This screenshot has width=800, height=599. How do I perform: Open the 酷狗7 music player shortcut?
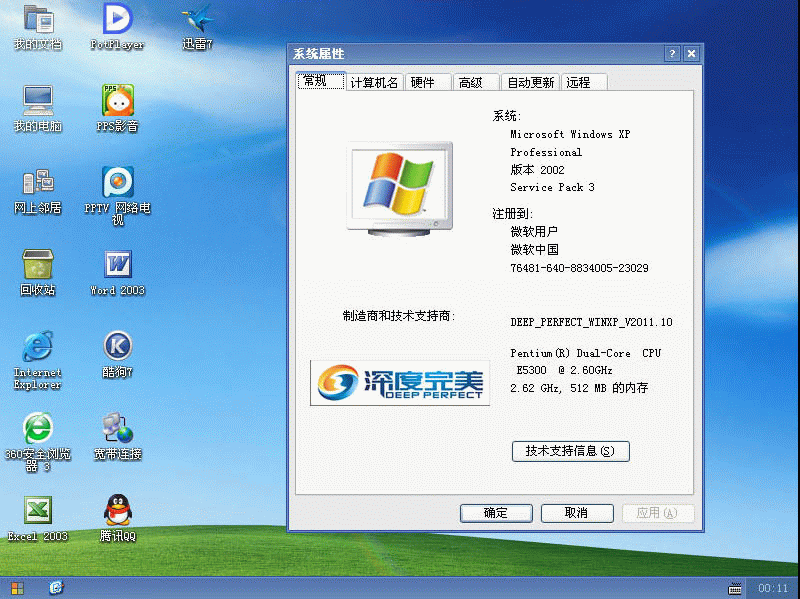[117, 355]
